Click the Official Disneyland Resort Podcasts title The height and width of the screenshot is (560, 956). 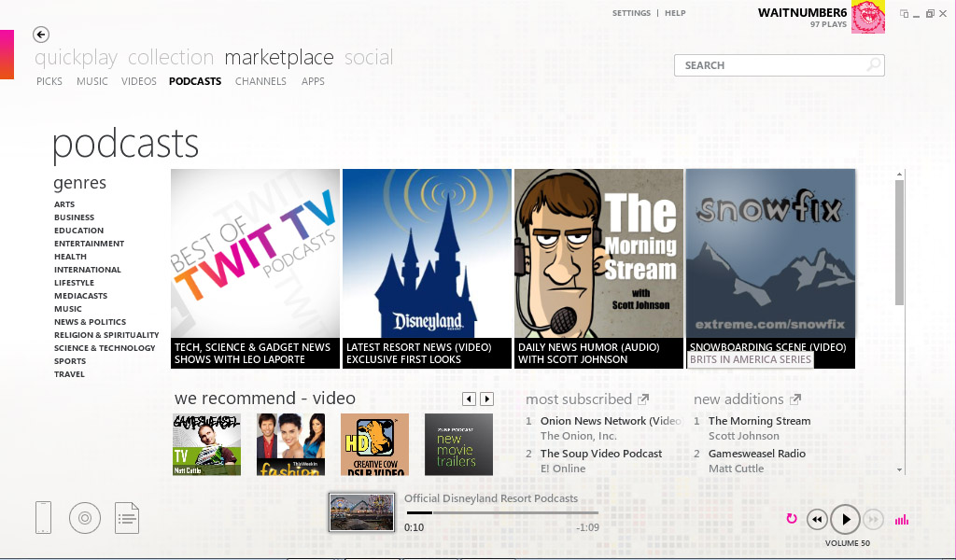pos(491,498)
